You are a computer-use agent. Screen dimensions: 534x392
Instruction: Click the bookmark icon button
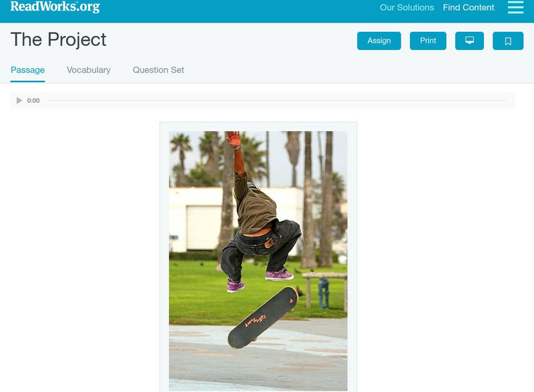(508, 41)
